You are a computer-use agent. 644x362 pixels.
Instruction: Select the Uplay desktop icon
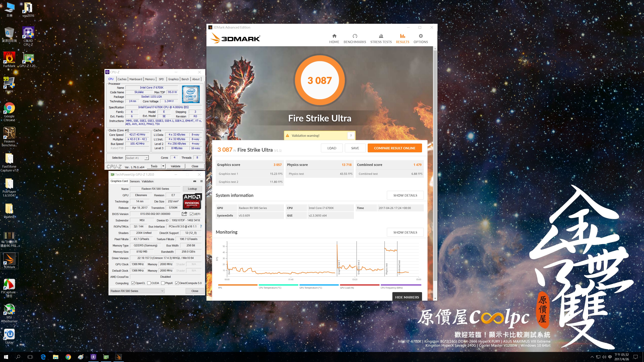coord(9,336)
